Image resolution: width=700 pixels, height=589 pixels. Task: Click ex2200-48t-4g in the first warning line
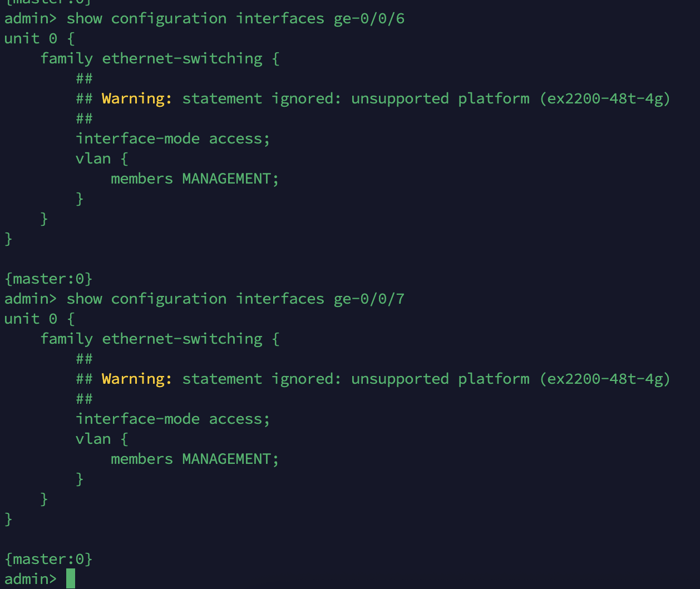click(605, 98)
